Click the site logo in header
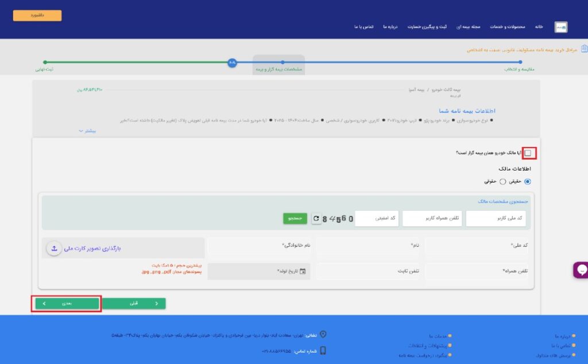The width and height of the screenshot is (588, 364). (560, 27)
